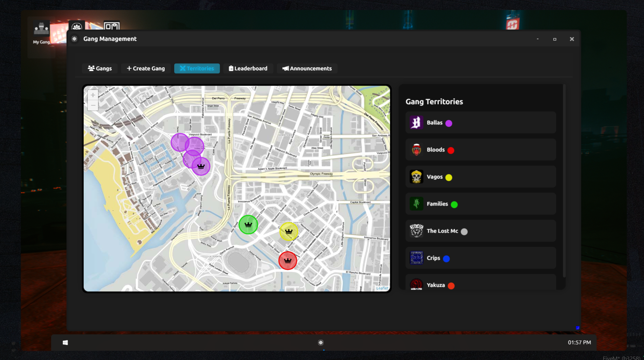
Task: Click The Lost Mc logo icon
Action: (x=416, y=231)
